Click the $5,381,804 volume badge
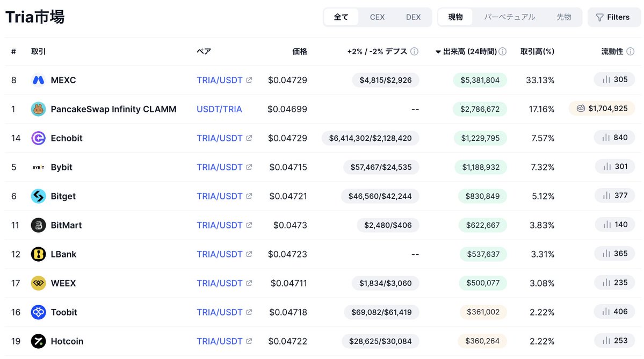 [x=480, y=80]
